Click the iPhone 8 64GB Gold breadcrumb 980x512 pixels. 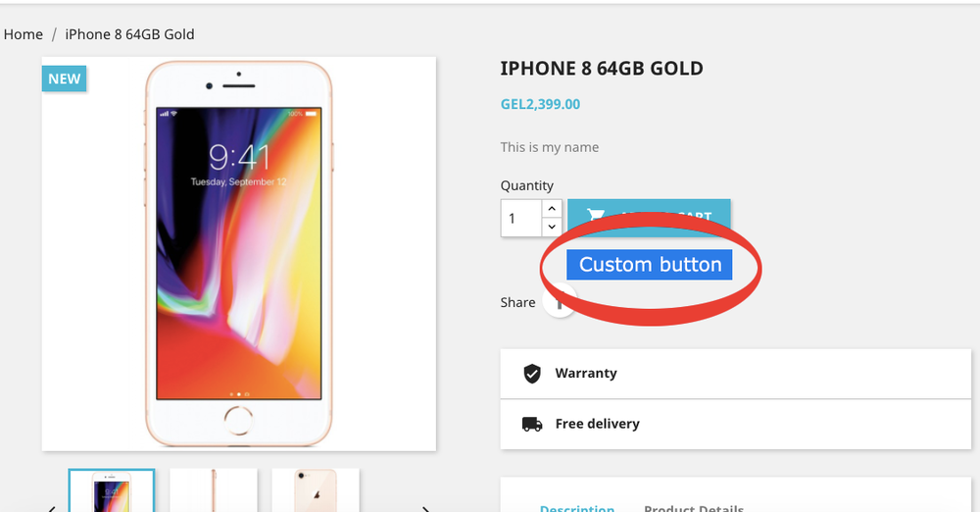click(129, 34)
